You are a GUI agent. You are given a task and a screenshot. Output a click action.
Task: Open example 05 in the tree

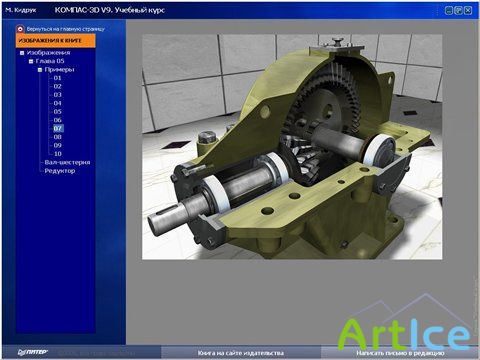point(58,112)
